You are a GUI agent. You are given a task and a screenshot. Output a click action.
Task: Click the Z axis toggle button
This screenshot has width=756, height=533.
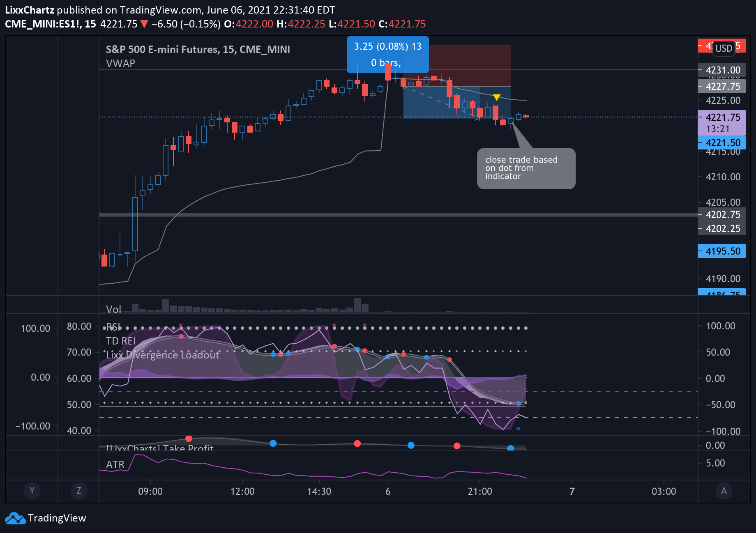[x=78, y=491]
